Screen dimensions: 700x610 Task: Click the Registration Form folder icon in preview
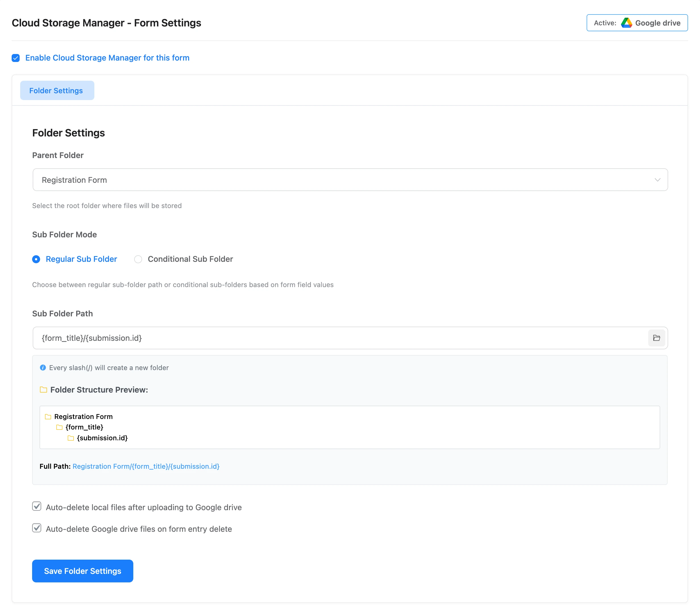point(48,417)
